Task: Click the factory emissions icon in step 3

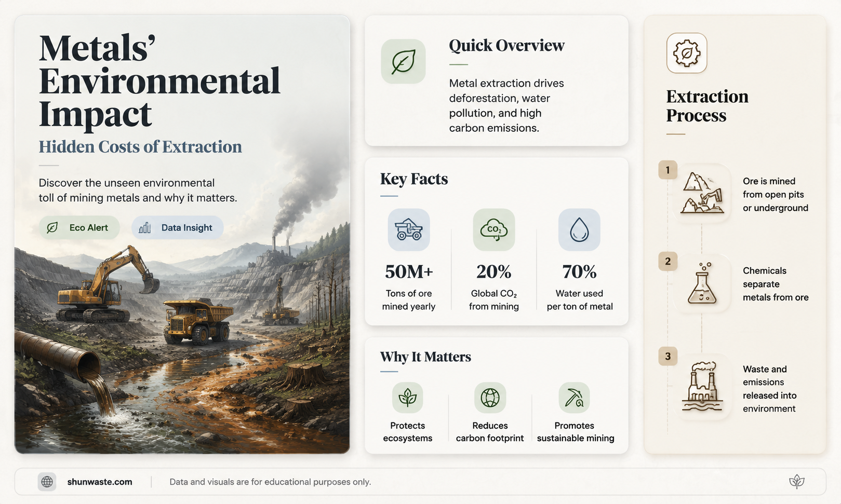Action: [x=702, y=387]
